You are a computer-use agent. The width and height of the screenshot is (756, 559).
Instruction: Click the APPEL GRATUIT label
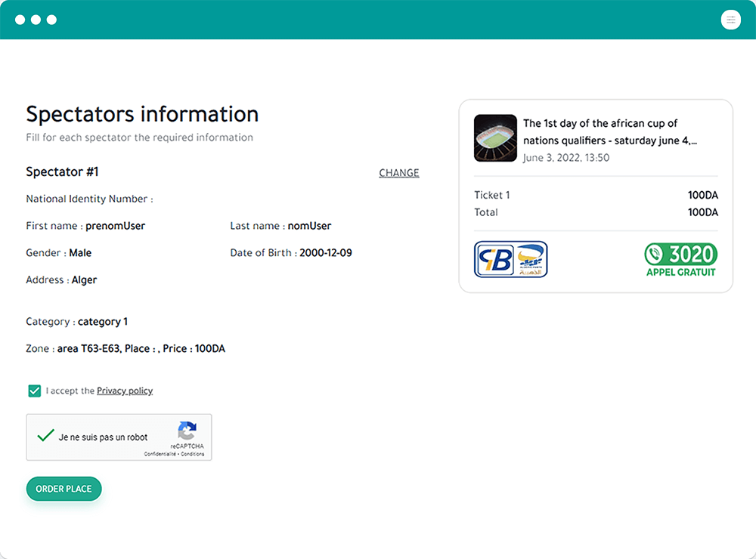(681, 272)
